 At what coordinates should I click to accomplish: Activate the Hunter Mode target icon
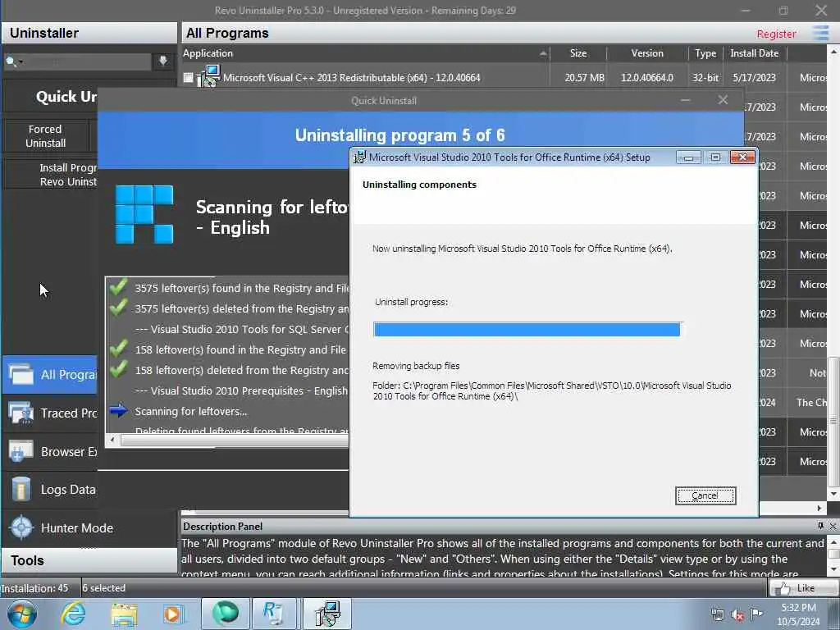[22, 527]
